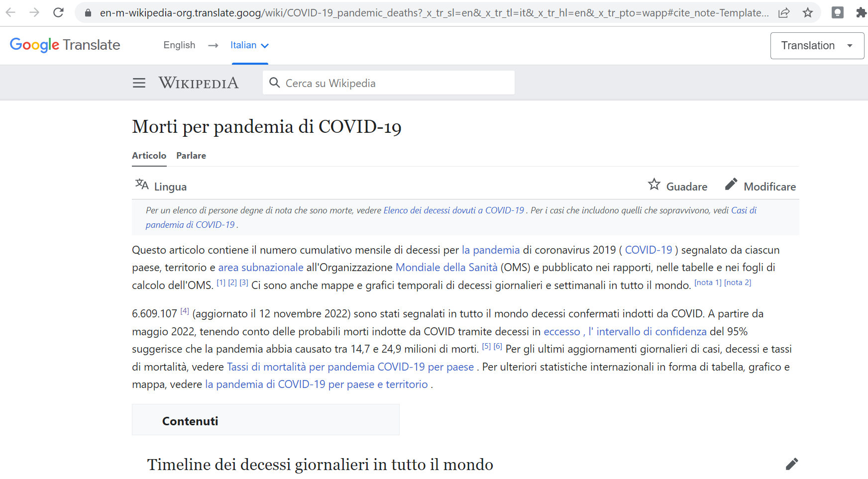Follow the Mondiale della Sanità link
Image resolution: width=868 pixels, height=479 pixels.
pos(446,268)
